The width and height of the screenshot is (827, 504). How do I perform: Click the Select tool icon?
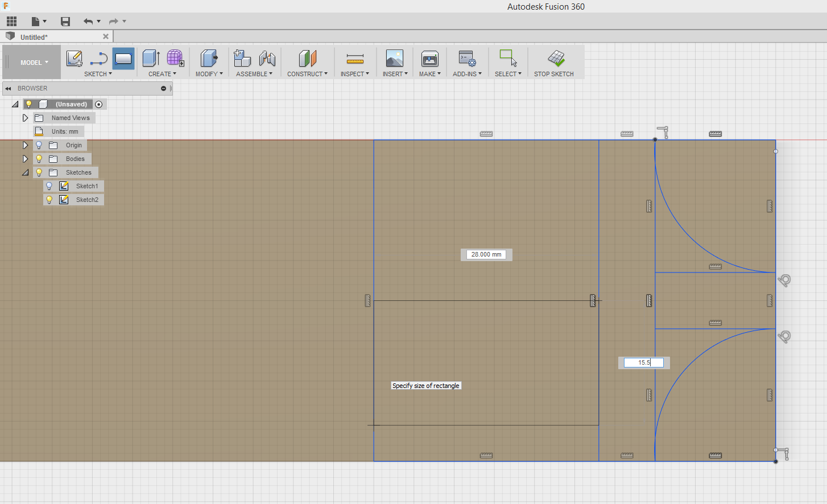pos(508,58)
